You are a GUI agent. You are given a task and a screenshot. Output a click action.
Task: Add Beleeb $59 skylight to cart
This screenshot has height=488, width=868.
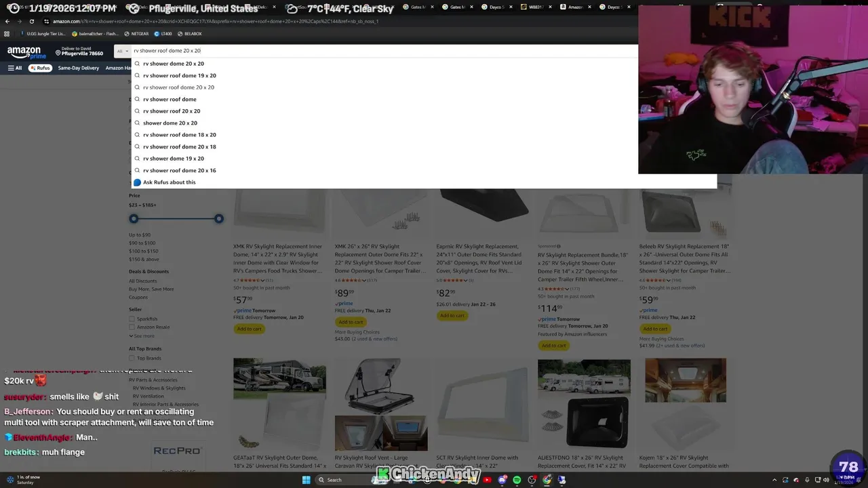pyautogui.click(x=655, y=329)
